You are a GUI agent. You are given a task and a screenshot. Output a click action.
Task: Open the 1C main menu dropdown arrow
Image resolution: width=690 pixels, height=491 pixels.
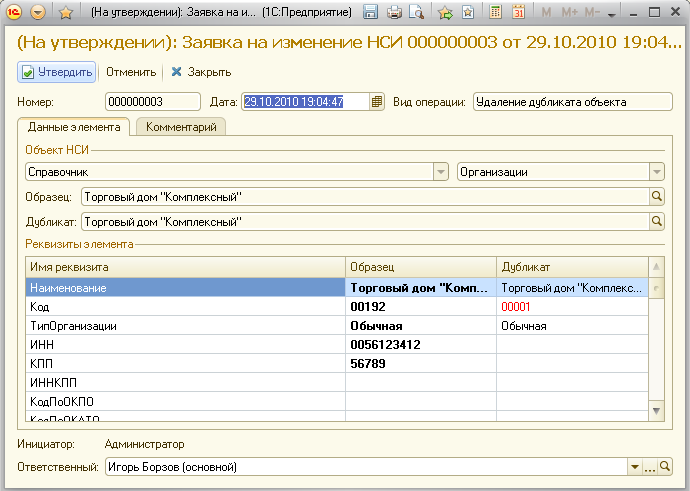[38, 13]
